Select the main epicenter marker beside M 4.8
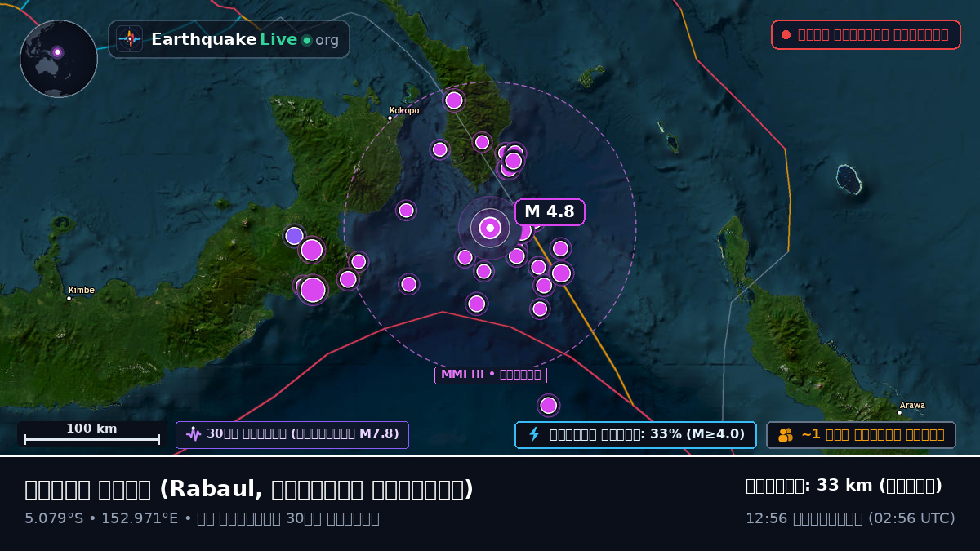980x551 pixels. point(490,228)
